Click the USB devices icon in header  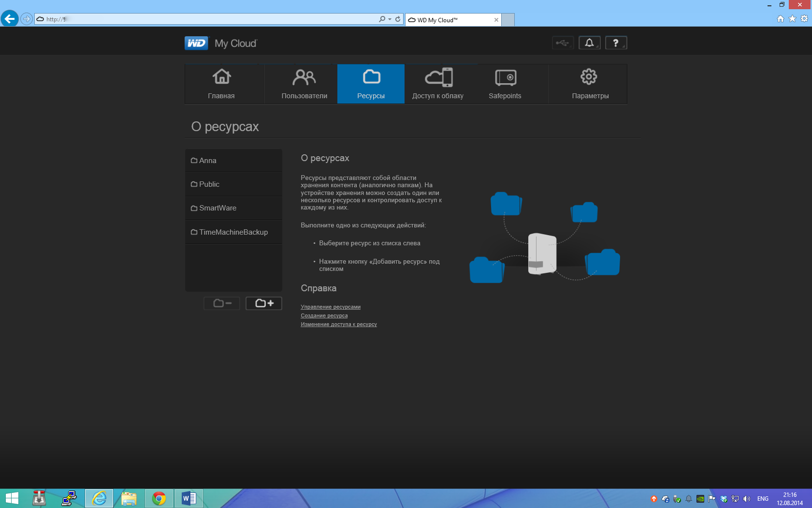point(563,43)
